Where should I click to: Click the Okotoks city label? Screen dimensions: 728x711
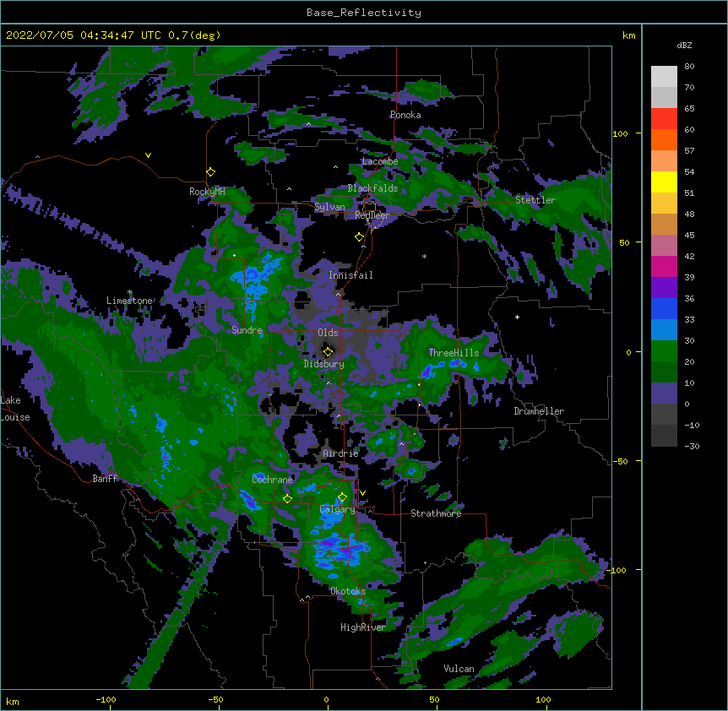[348, 591]
